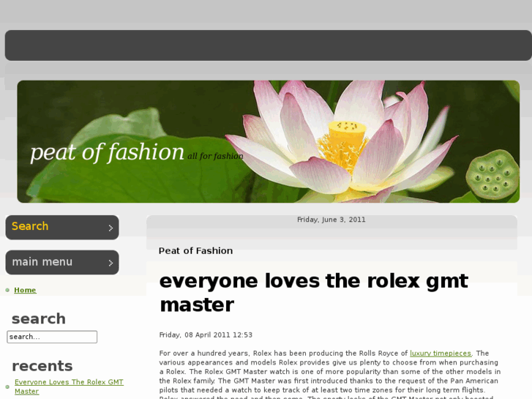Click the Friday, June 3, 2011 date text
The height and width of the screenshot is (399, 532).
click(331, 220)
